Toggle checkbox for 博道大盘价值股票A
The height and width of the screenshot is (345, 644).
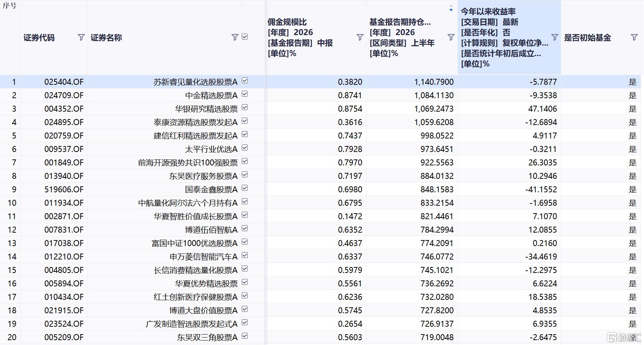pyautogui.click(x=245, y=309)
